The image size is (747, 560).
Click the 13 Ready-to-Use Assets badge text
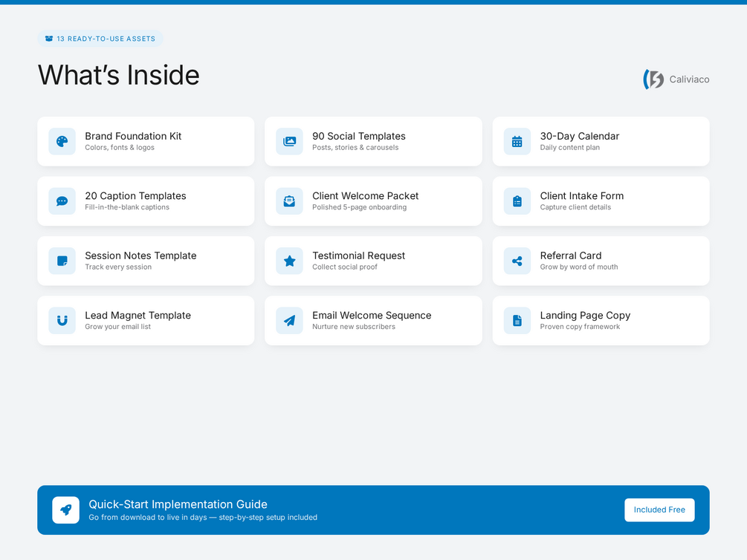[106, 39]
